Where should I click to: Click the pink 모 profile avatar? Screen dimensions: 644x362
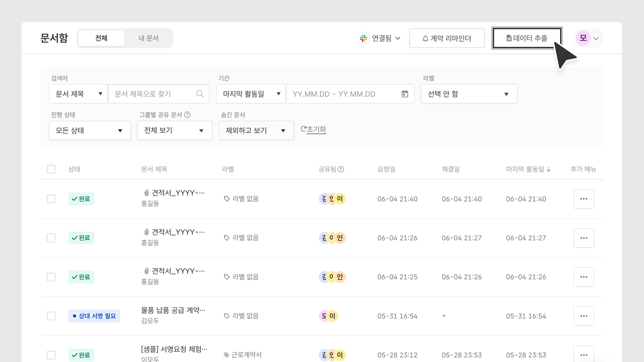pos(583,38)
